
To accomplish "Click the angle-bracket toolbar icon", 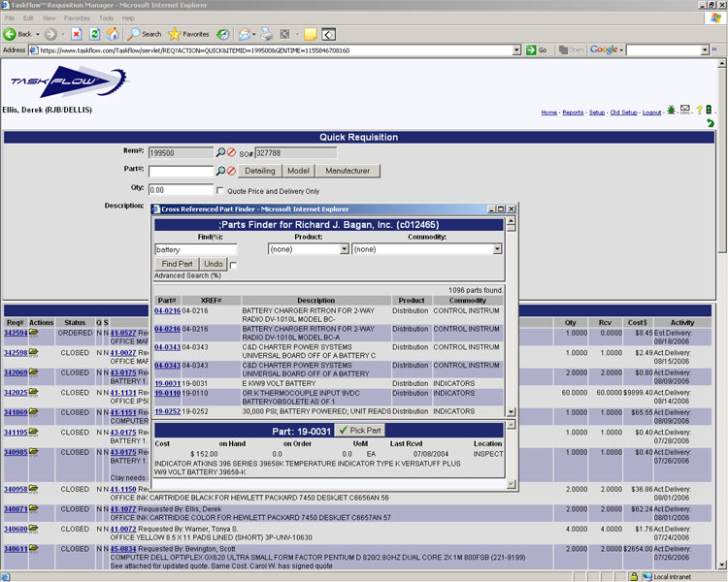I will (329, 34).
